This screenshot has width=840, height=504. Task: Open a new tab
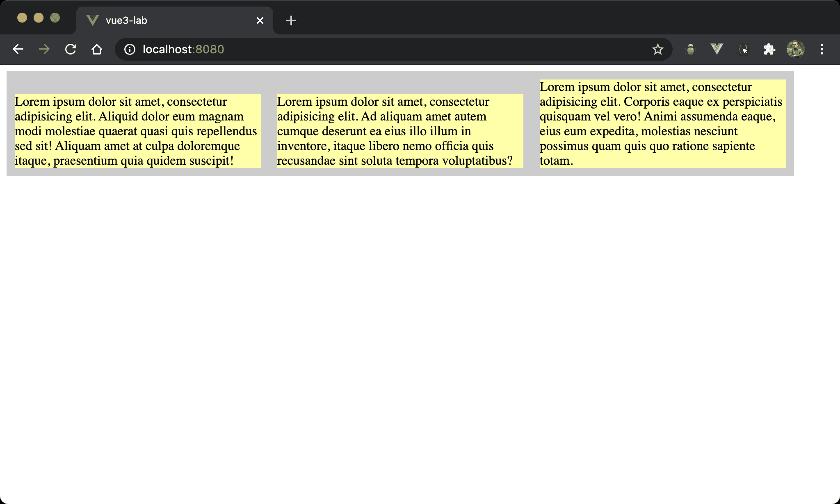[291, 20]
